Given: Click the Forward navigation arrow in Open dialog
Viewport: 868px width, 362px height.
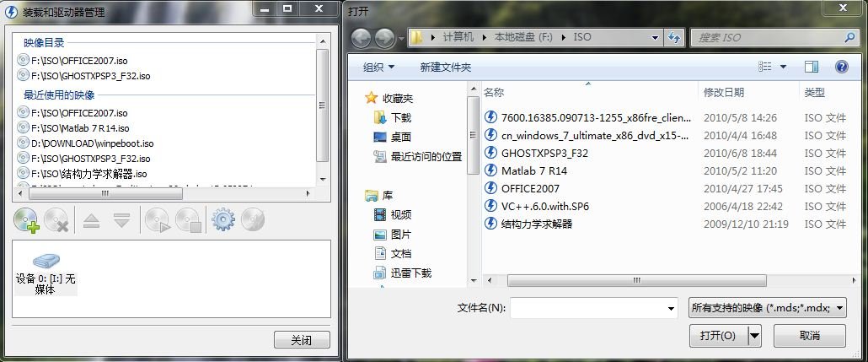Looking at the screenshot, I should click(x=385, y=38).
